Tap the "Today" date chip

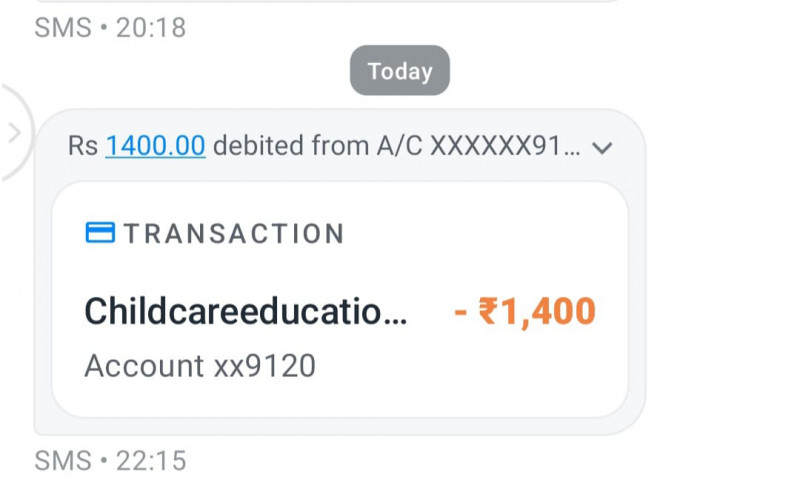click(x=399, y=71)
